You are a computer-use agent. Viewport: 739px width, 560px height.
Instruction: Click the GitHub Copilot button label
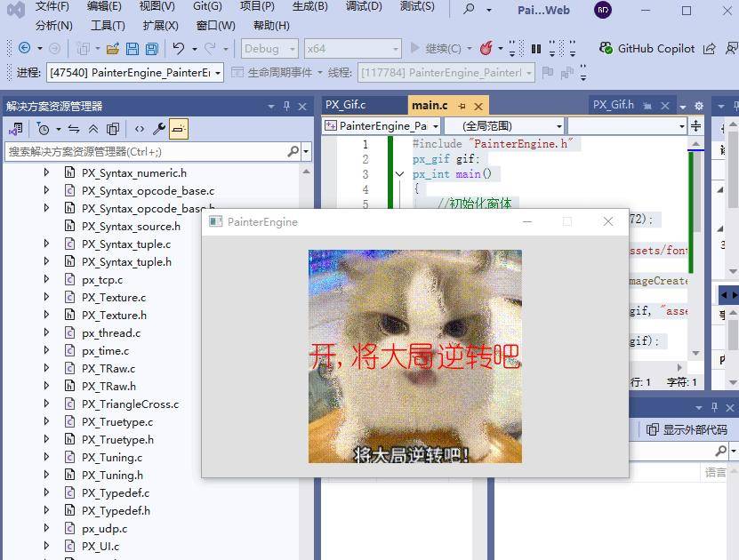(x=656, y=49)
